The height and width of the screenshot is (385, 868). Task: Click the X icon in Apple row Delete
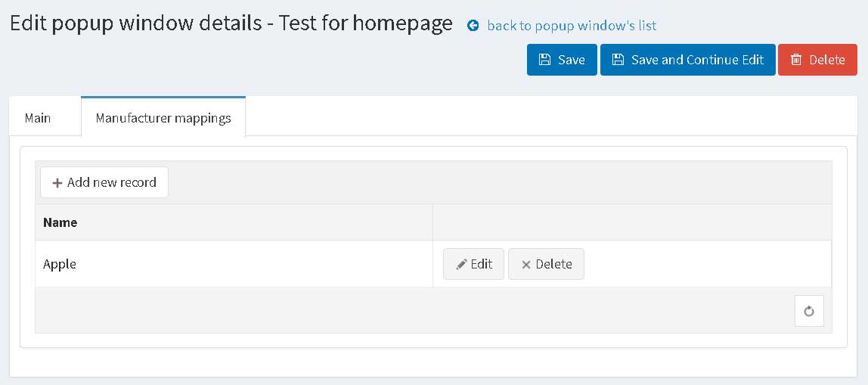tap(526, 265)
